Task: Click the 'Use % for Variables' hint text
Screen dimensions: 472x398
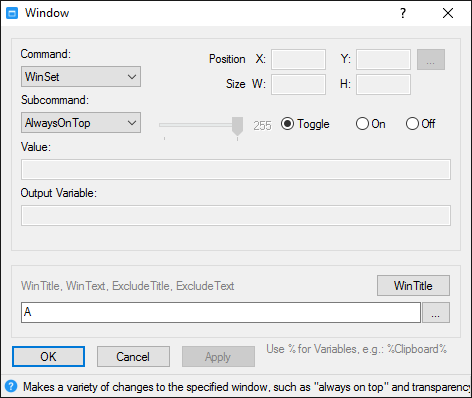Action: (356, 349)
